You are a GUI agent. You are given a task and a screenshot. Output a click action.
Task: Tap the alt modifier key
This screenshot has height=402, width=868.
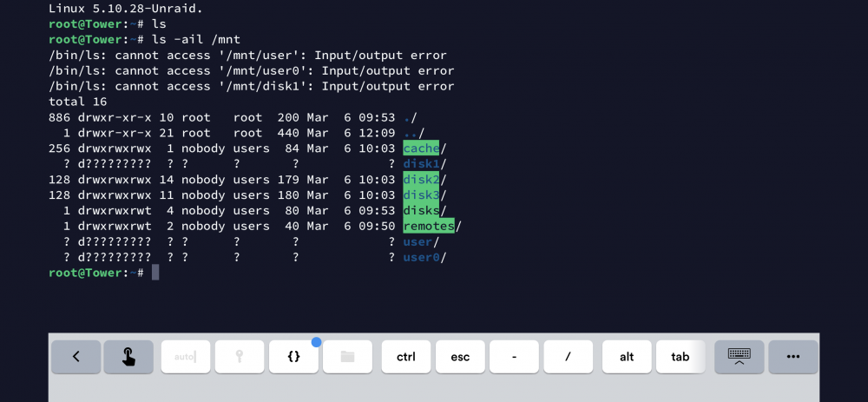(627, 357)
